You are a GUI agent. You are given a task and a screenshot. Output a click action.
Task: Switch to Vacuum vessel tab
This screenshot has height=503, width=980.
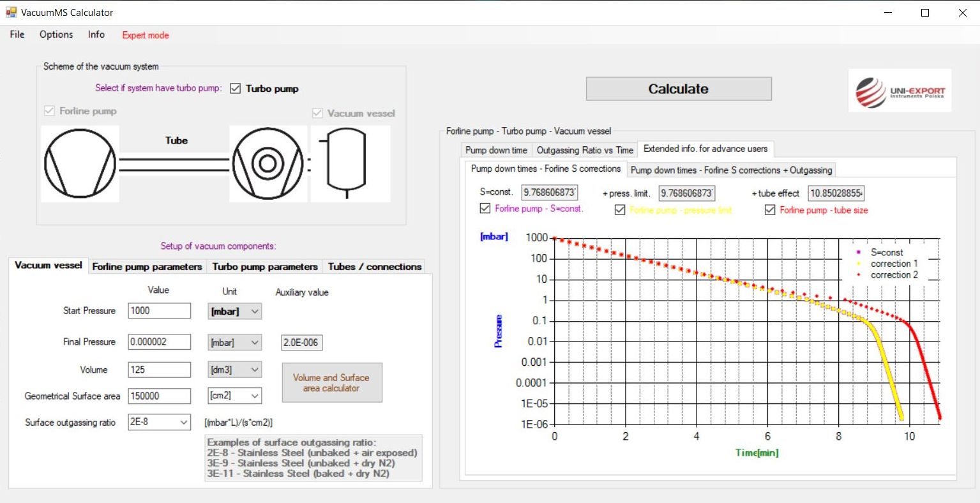49,265
